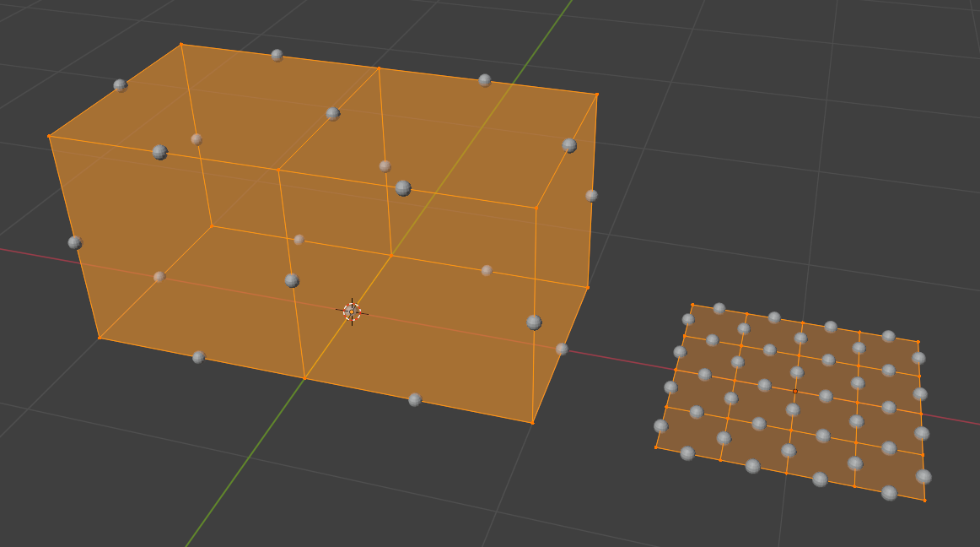Image resolution: width=980 pixels, height=547 pixels.
Task: Select the box's bottom front-right corner vertex
Action: click(532, 423)
